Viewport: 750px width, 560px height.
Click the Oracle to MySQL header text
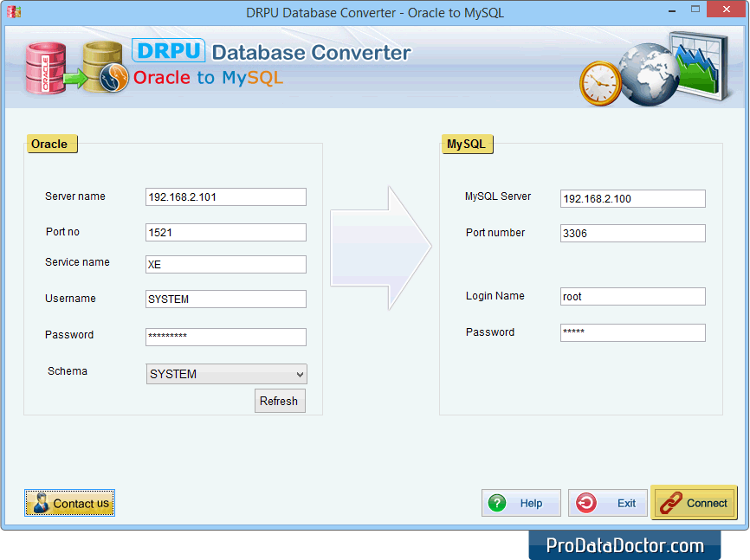pos(208,78)
